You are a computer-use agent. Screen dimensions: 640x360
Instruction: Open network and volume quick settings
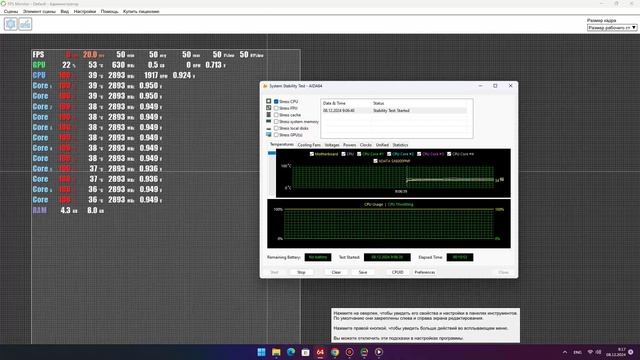pyautogui.click(x=594, y=352)
